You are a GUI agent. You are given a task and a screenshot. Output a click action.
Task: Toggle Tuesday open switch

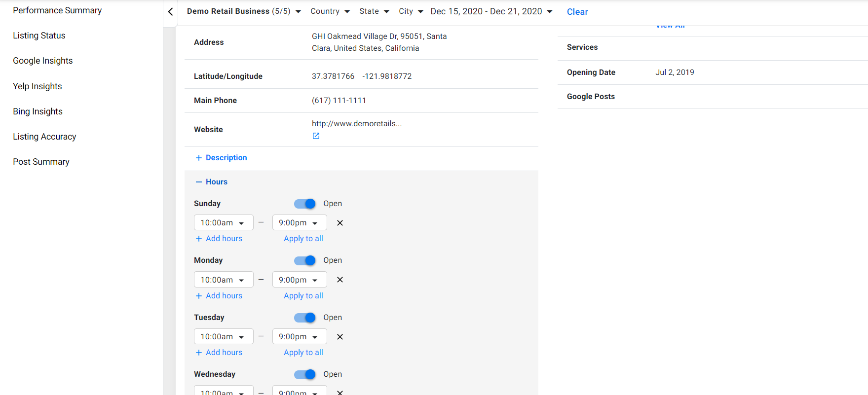(x=305, y=318)
